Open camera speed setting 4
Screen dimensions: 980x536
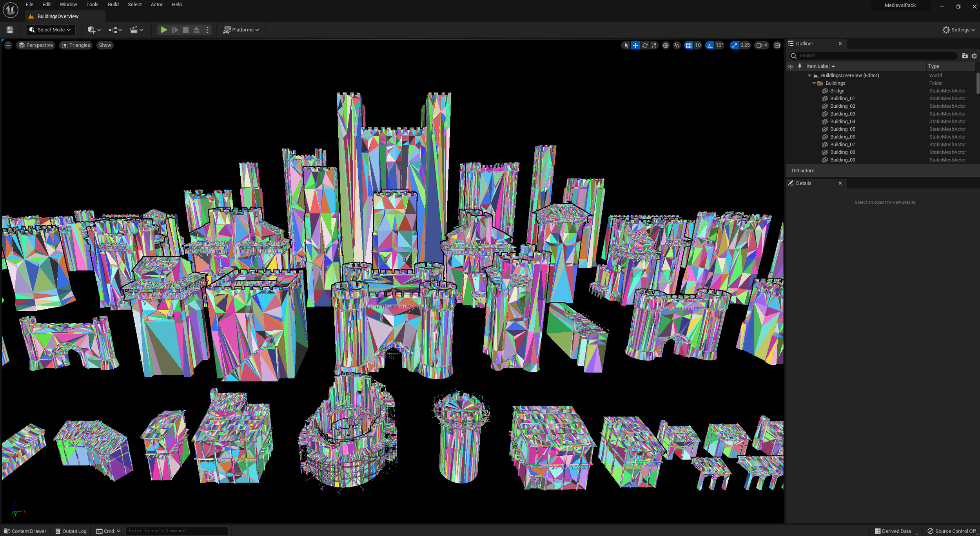[762, 45]
